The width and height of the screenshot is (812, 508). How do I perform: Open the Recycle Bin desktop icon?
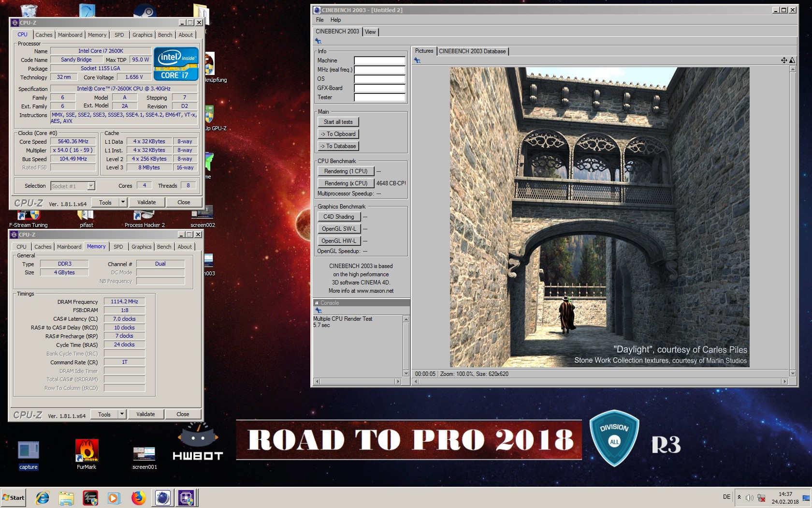[29, 11]
